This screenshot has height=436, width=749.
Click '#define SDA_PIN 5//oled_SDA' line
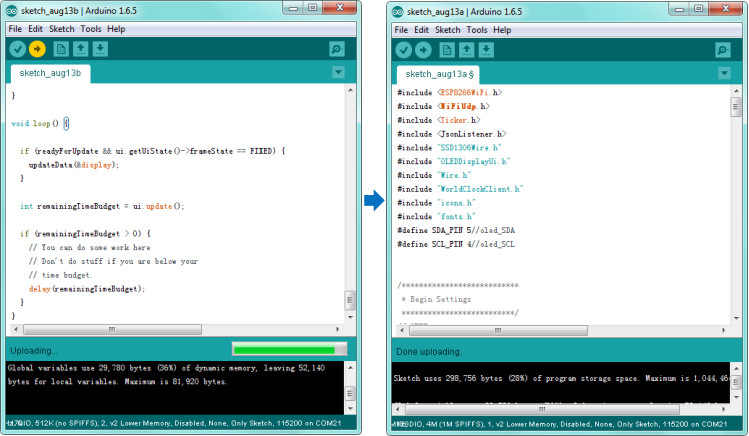click(x=456, y=230)
